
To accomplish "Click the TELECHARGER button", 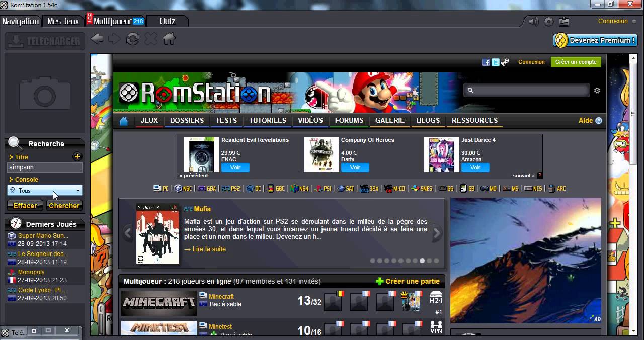I will point(44,41).
